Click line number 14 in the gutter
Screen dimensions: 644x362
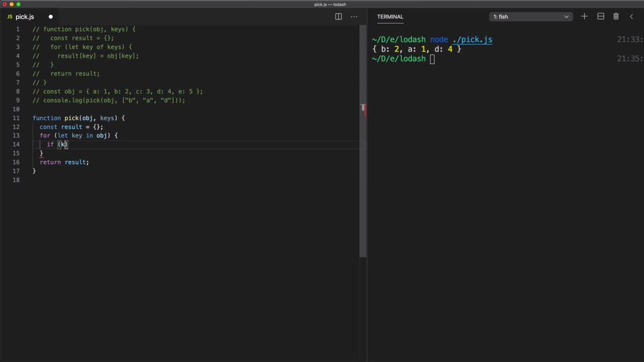[x=16, y=144]
